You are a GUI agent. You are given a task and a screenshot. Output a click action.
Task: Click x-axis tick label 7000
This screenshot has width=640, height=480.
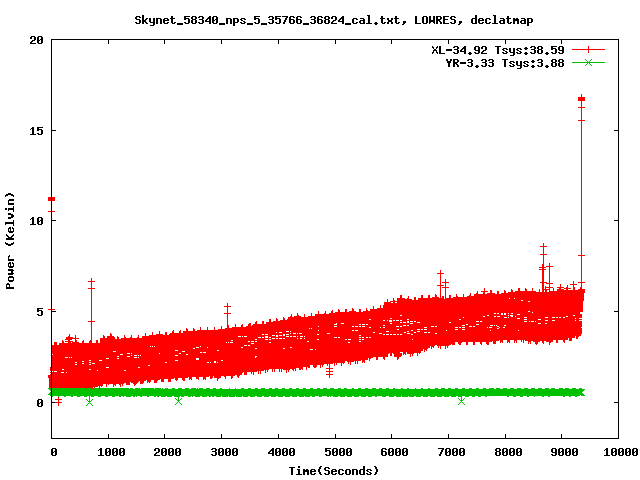click(x=451, y=452)
